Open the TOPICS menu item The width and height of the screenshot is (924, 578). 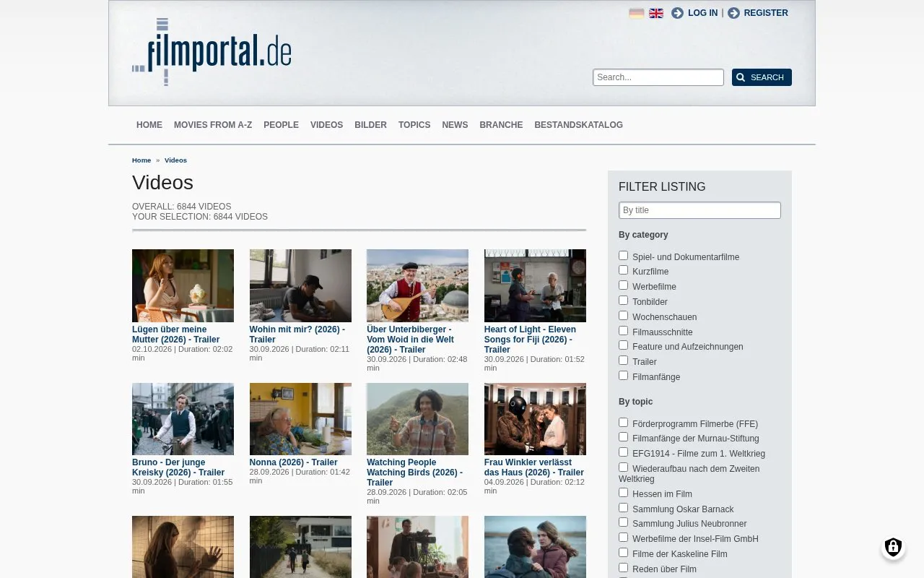pos(414,125)
